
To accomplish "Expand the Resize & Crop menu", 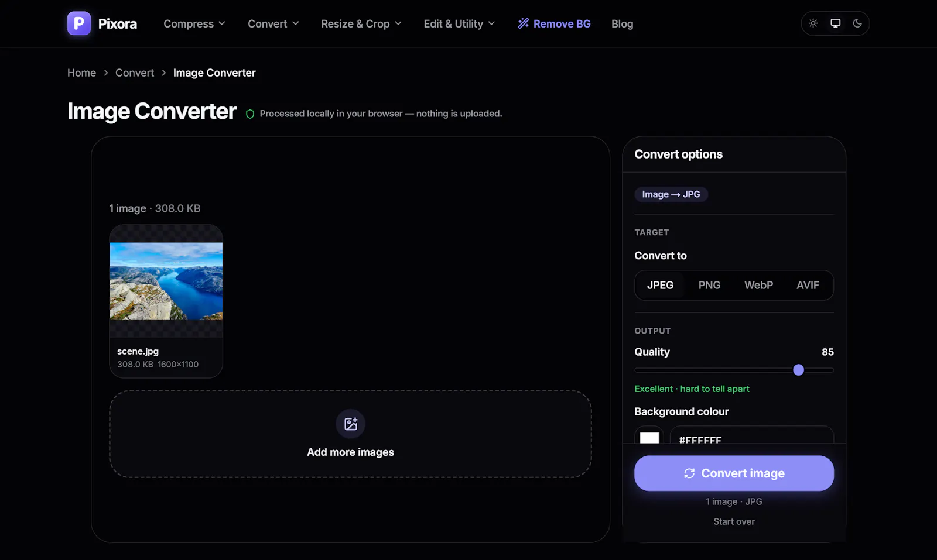I will (x=361, y=23).
